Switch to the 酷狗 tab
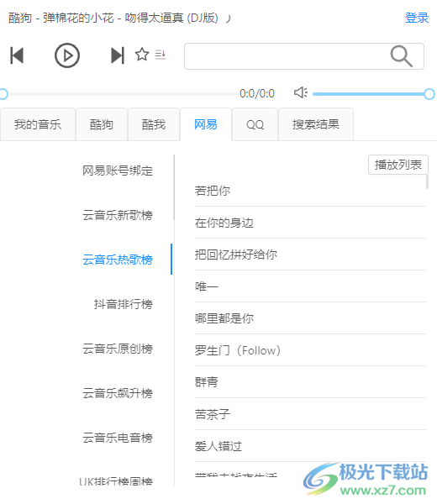 click(x=102, y=124)
